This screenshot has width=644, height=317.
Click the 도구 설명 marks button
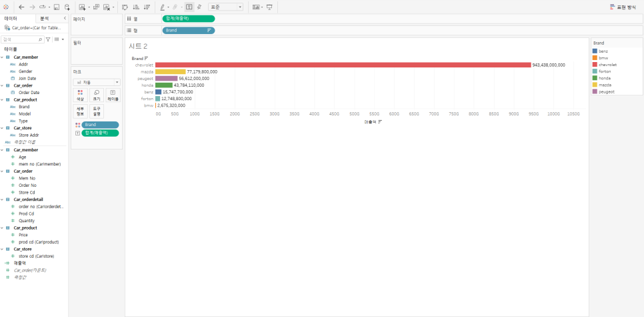click(97, 111)
